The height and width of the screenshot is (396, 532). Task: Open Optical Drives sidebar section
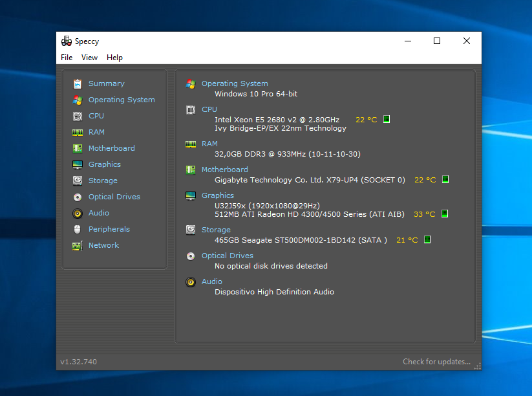coord(114,197)
